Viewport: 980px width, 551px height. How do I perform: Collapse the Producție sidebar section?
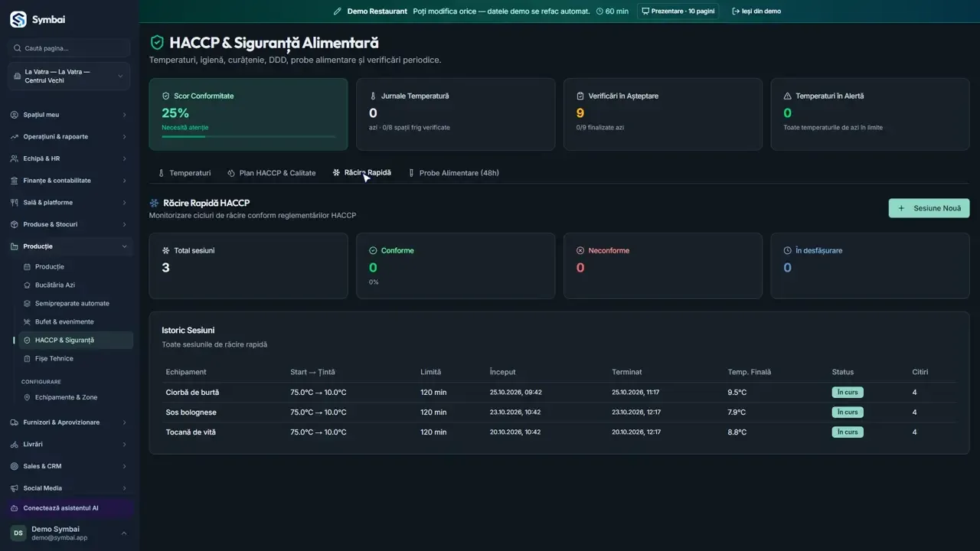[x=69, y=246]
